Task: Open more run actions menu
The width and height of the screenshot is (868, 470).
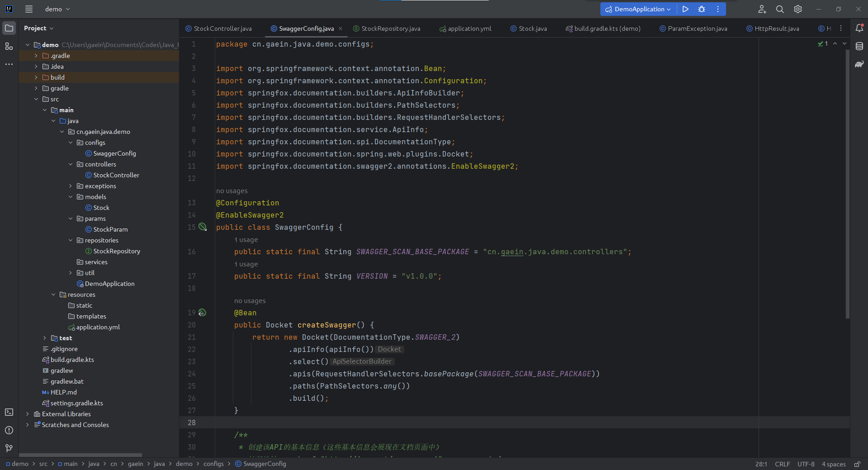Action: point(718,9)
